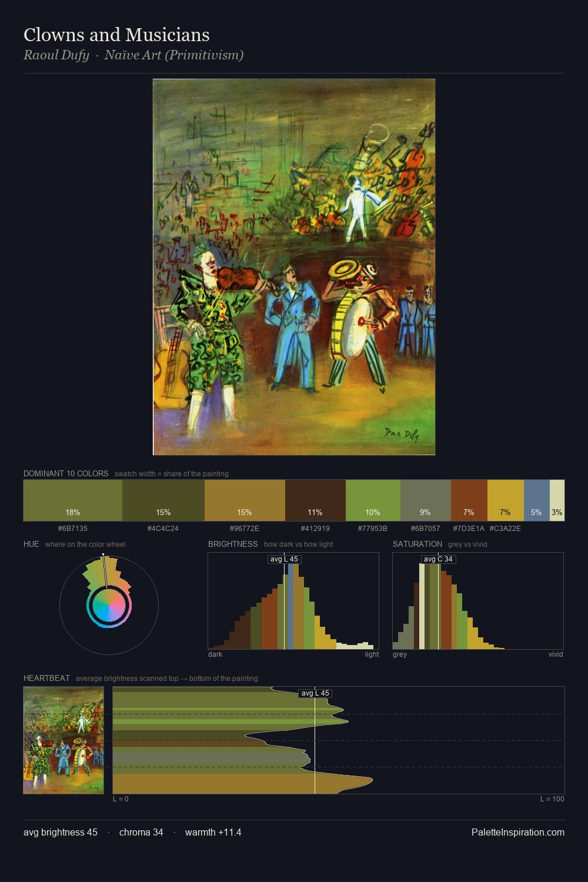Click the artist name Raoul Dufy
588x882 pixels.
[56, 55]
